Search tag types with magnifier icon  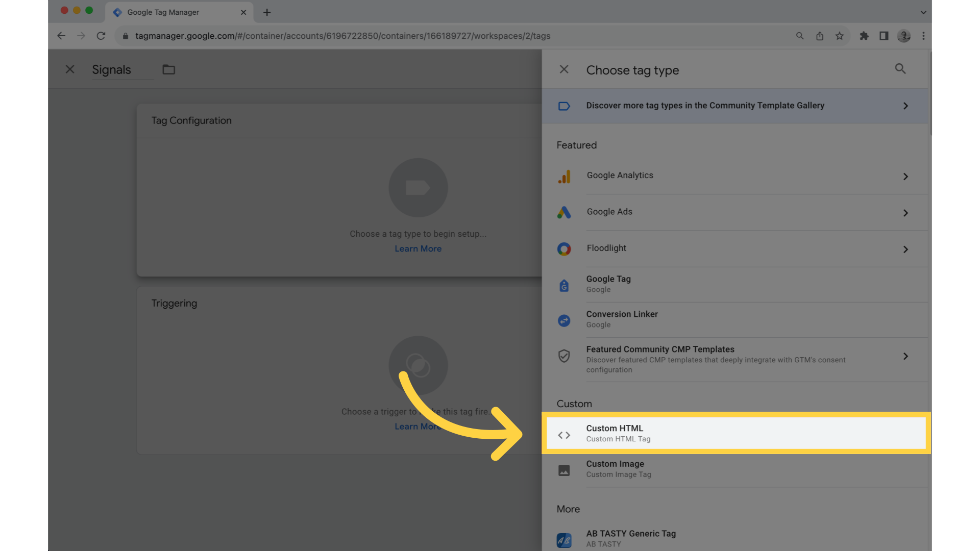click(x=900, y=69)
